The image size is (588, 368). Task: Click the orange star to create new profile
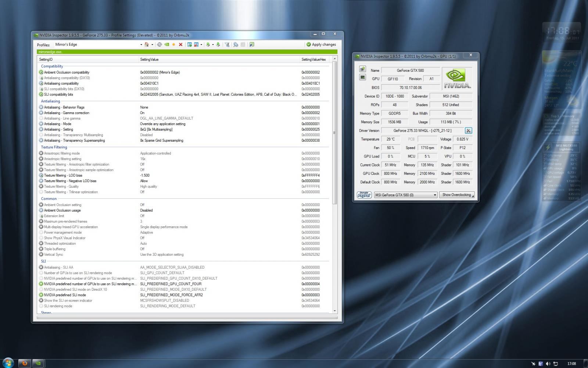173,45
